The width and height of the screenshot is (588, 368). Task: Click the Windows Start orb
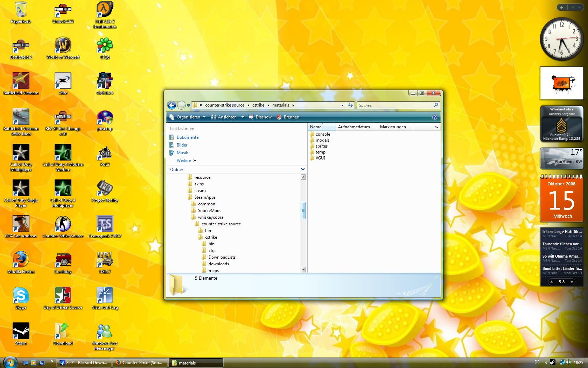[10, 362]
